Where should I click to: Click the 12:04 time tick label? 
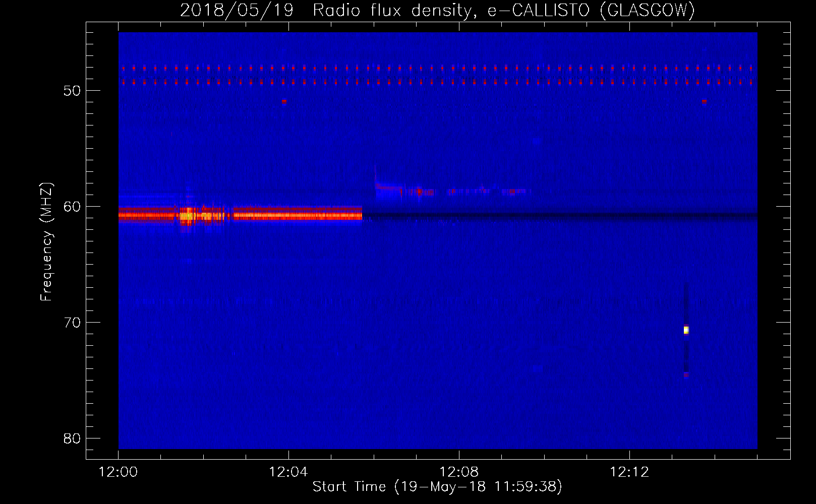coord(288,472)
